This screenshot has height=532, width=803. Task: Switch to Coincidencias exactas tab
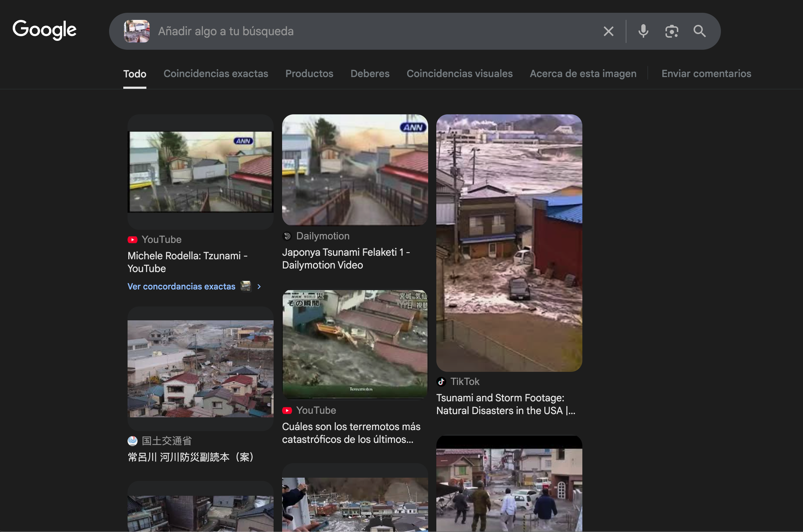tap(216, 74)
